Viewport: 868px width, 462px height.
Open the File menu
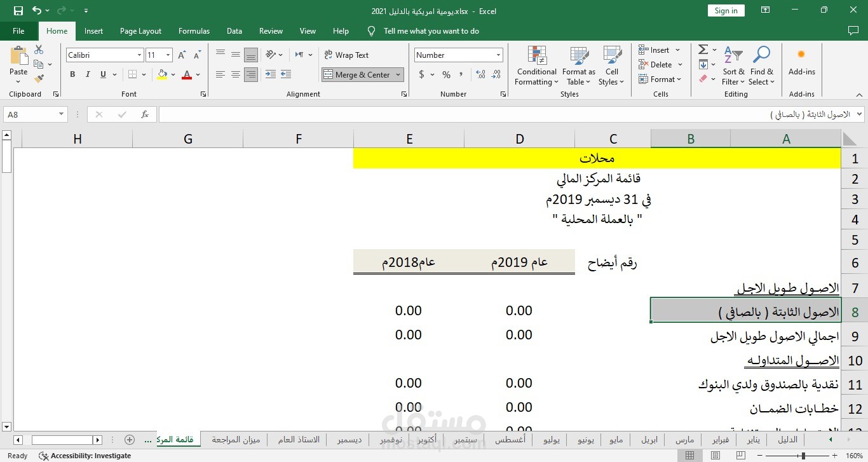click(x=18, y=31)
